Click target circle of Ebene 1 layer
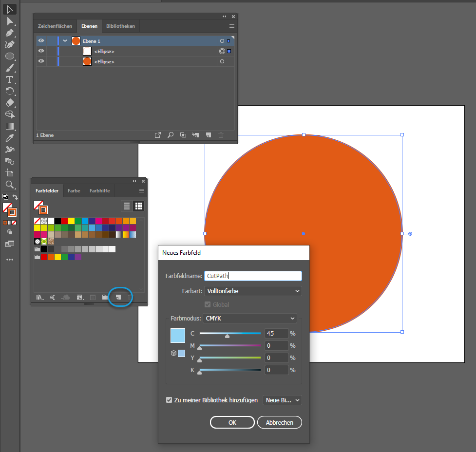 [222, 41]
